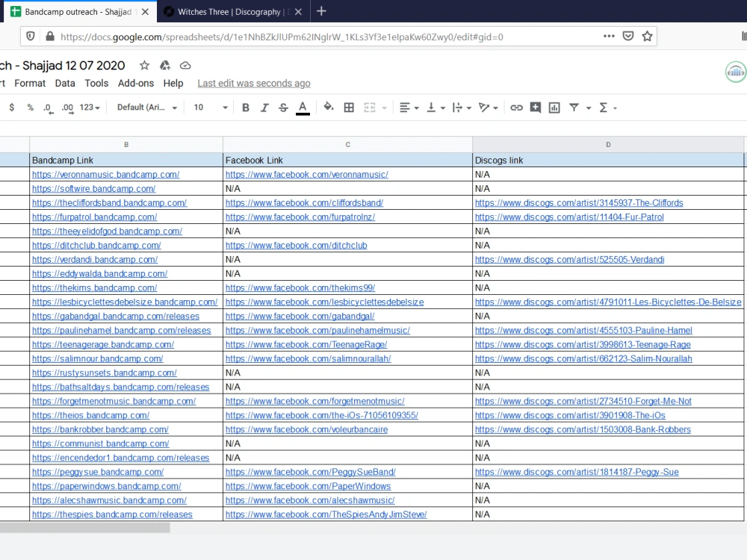Open the Add-ons menu
Viewport: 747px width, 560px height.
coord(136,84)
